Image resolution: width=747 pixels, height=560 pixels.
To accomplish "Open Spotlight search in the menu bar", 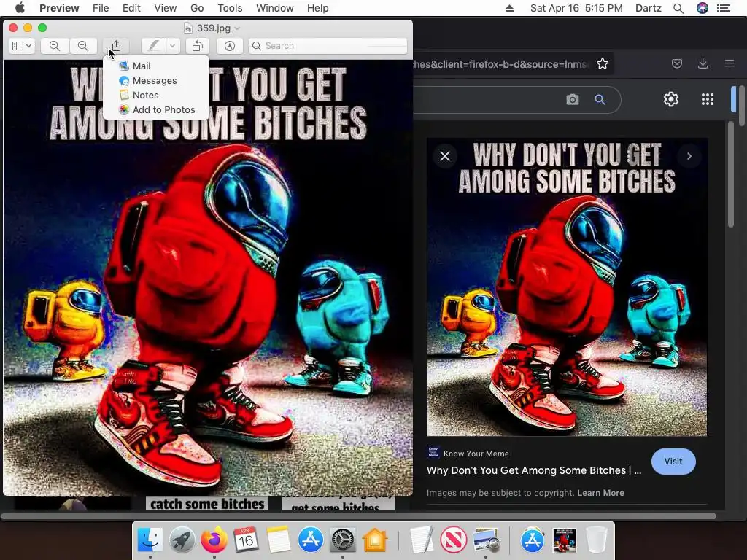I will pos(678,8).
